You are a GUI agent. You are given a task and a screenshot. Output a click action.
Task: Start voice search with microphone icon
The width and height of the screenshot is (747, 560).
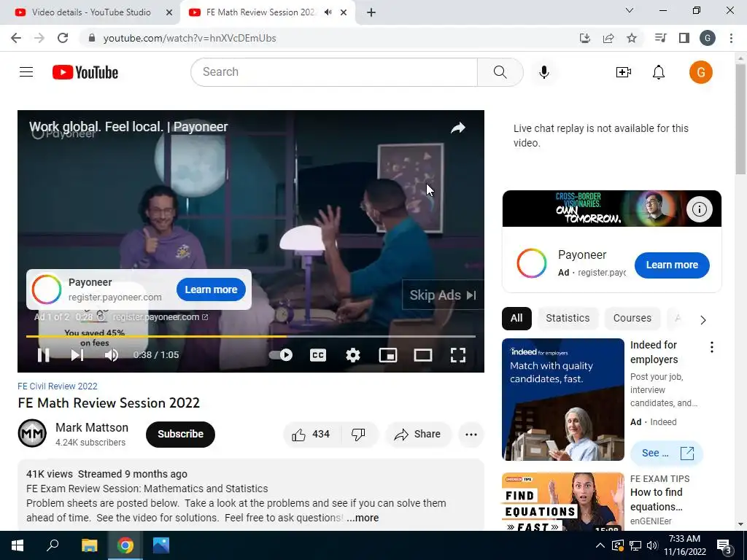pyautogui.click(x=544, y=72)
